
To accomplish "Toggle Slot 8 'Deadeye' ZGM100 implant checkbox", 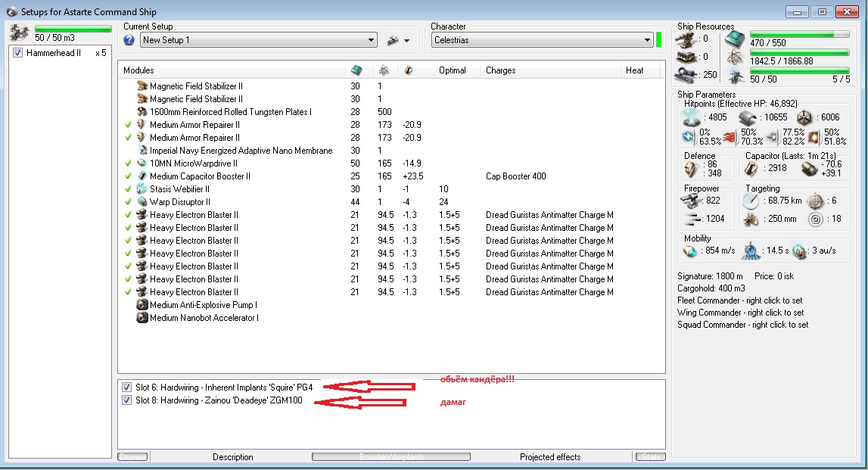I will pyautogui.click(x=127, y=400).
